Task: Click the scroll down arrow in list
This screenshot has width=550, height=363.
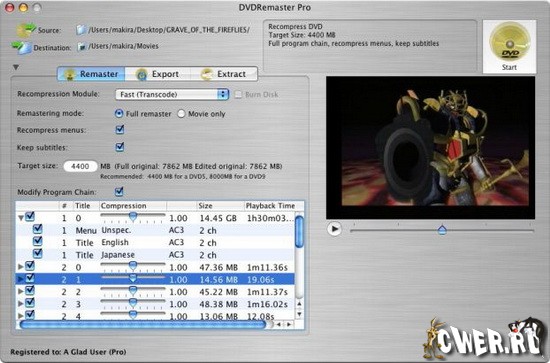Action: 299,314
